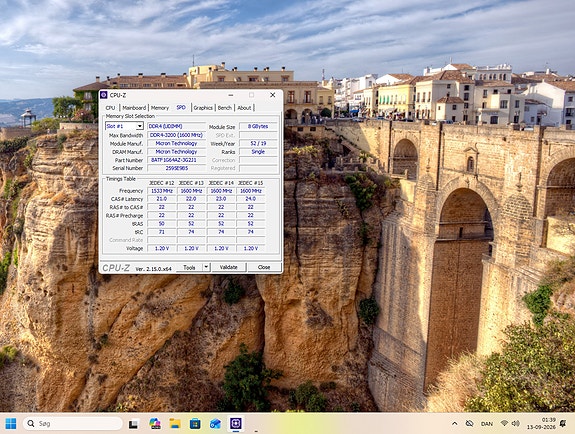
Task: Open the Tools dropdown arrow
Action: tap(206, 267)
